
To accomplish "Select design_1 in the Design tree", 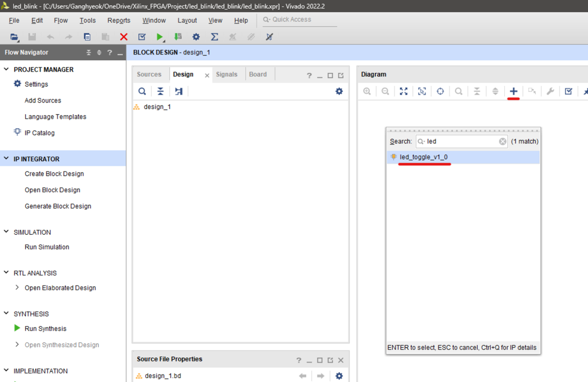I will point(157,107).
